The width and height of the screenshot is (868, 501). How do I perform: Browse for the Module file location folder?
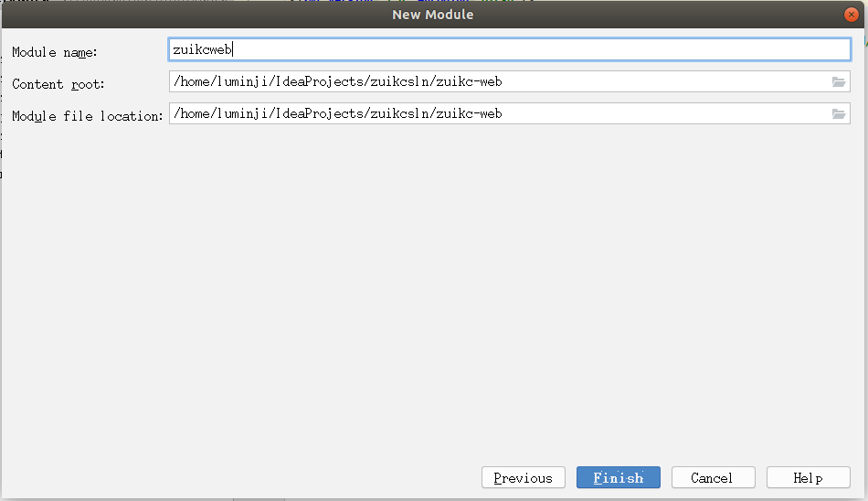point(839,113)
